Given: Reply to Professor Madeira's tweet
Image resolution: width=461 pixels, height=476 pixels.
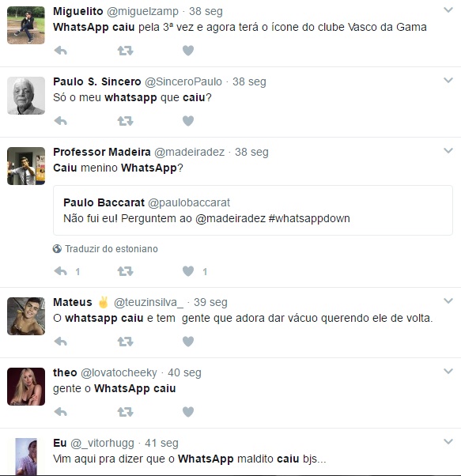Looking at the screenshot, I should (x=61, y=271).
